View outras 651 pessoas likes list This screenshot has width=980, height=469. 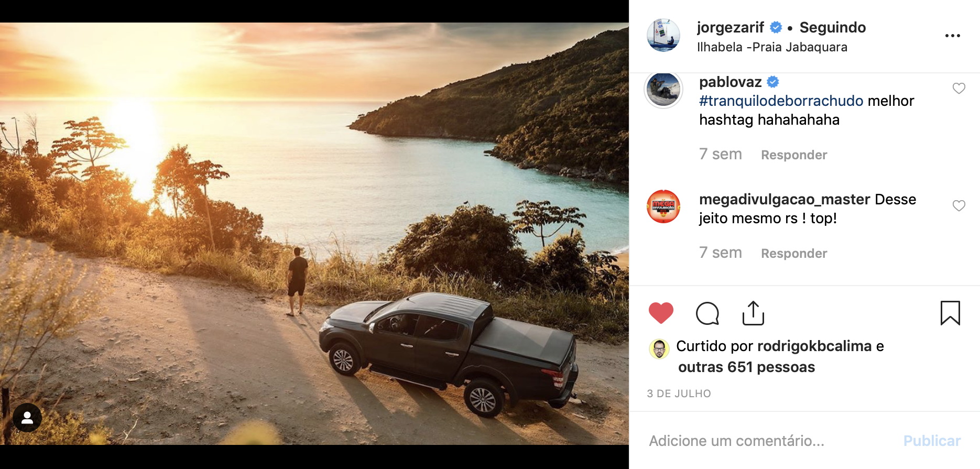coord(746,367)
